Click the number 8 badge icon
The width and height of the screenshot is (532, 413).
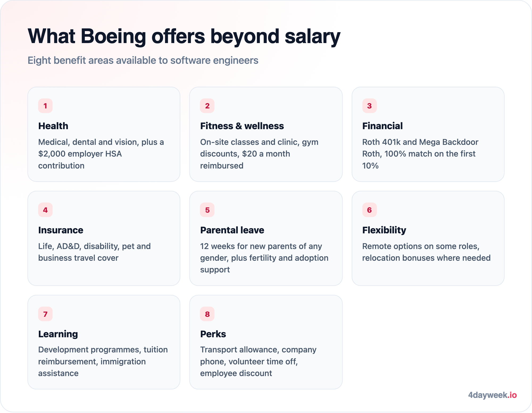pyautogui.click(x=207, y=314)
